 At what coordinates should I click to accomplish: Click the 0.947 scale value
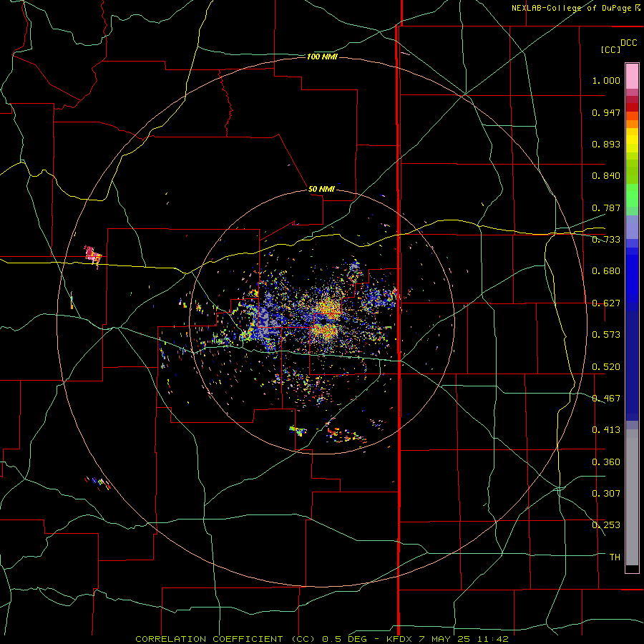[606, 112]
